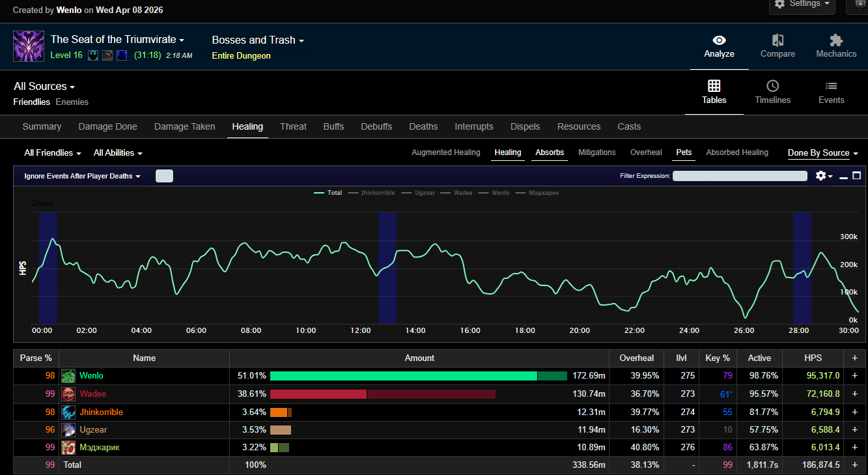
Task: Switch to Timelines clock icon view
Action: pyautogui.click(x=772, y=86)
